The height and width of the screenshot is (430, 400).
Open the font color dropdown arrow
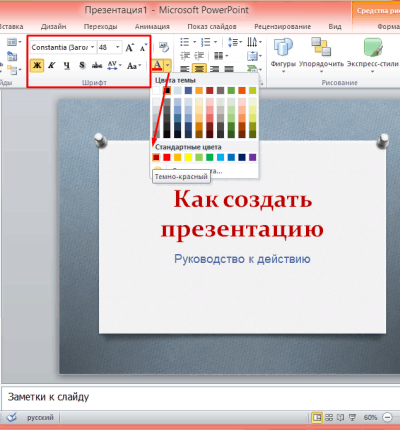pos(167,65)
